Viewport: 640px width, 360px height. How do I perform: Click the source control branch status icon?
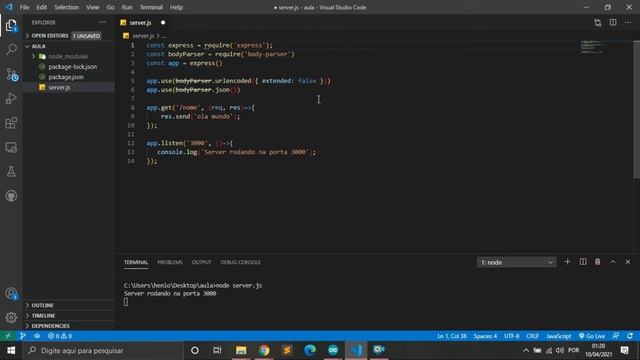click(22, 336)
